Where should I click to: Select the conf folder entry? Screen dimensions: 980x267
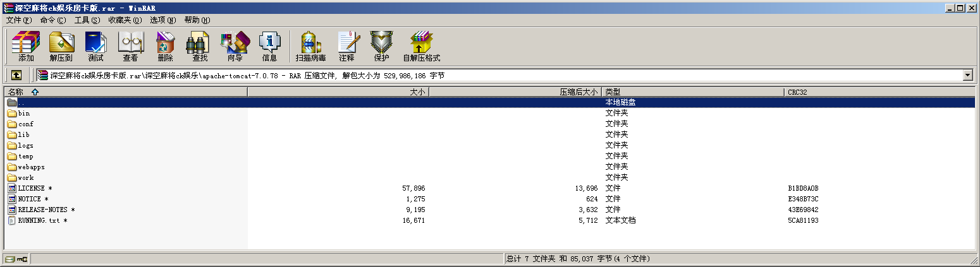25,124
